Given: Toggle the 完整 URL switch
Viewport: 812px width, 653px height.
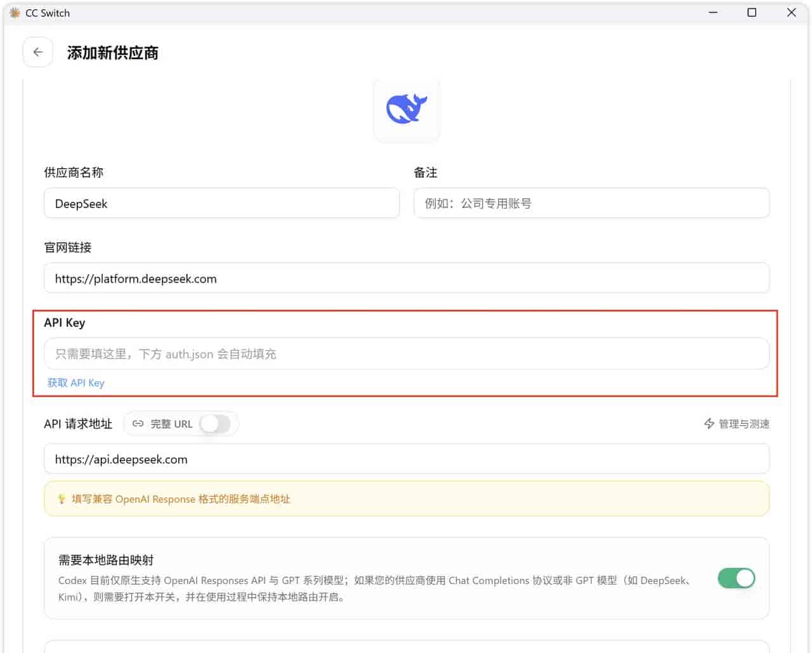Looking at the screenshot, I should pyautogui.click(x=215, y=424).
